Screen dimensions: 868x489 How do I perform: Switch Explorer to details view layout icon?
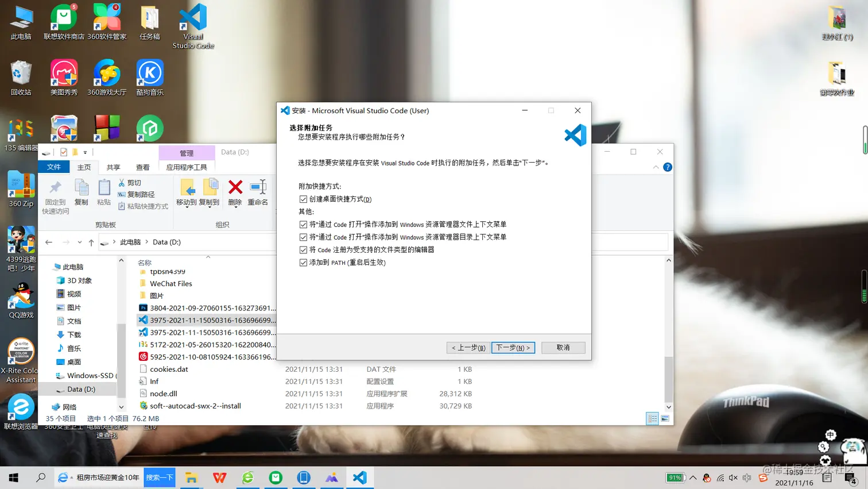click(653, 419)
